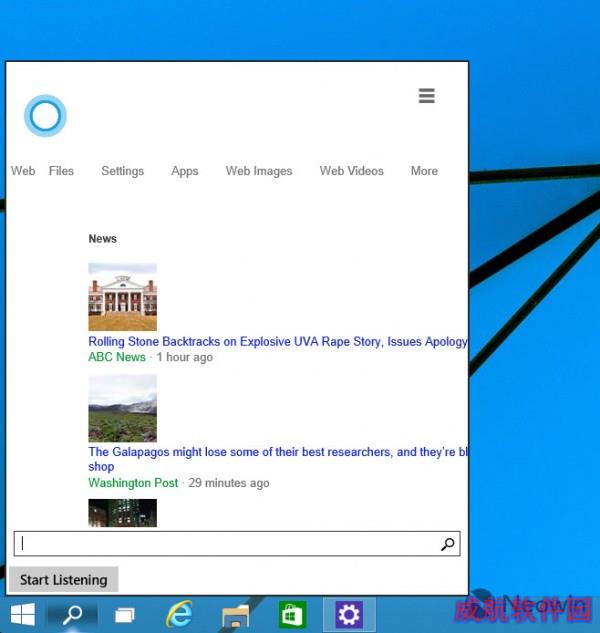Launch Internet Explorer from taskbar

tap(179, 614)
